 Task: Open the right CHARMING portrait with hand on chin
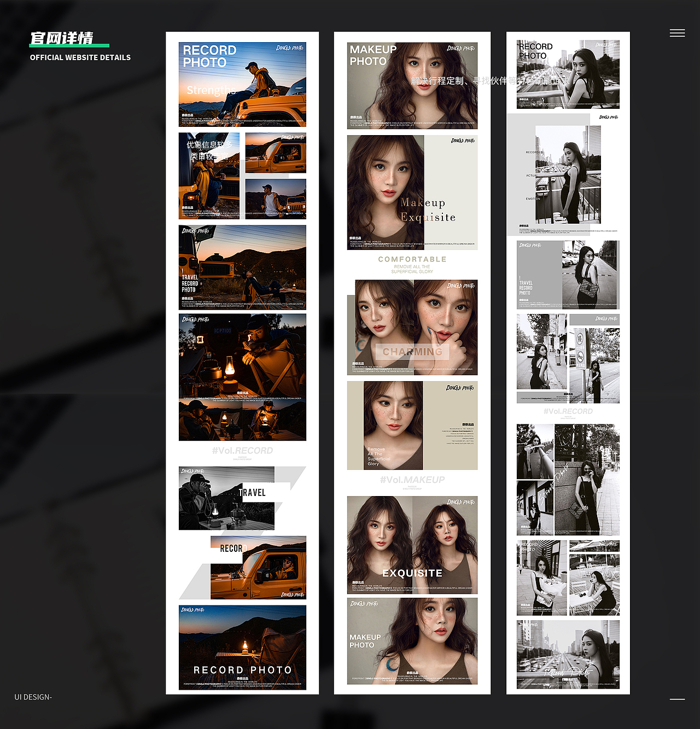[x=446, y=328]
